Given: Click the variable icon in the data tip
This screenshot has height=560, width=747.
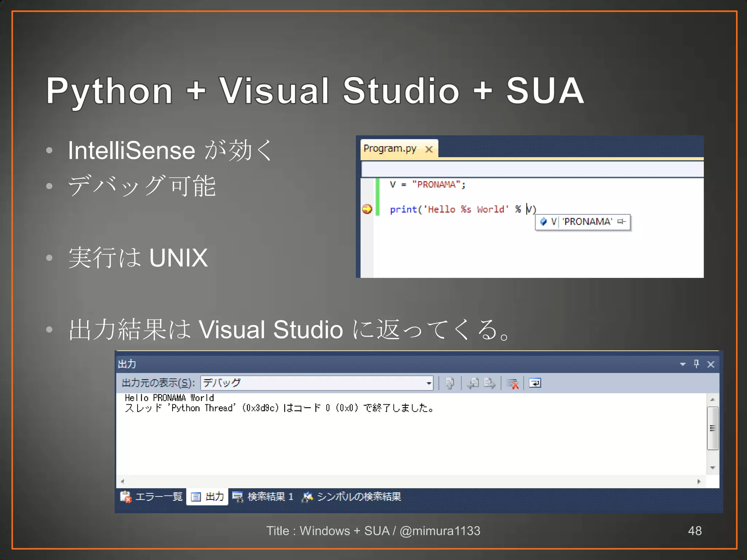Looking at the screenshot, I should pyautogui.click(x=543, y=221).
